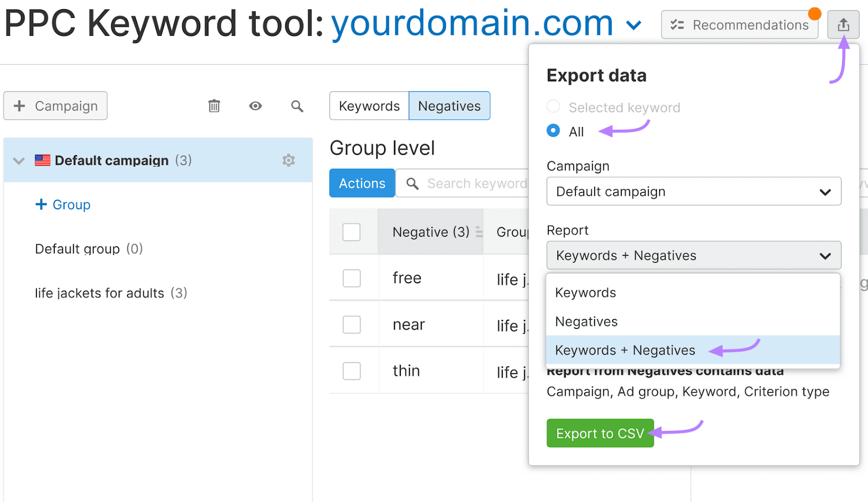Delete campaign using the trash icon
868x502 pixels.
tap(214, 106)
